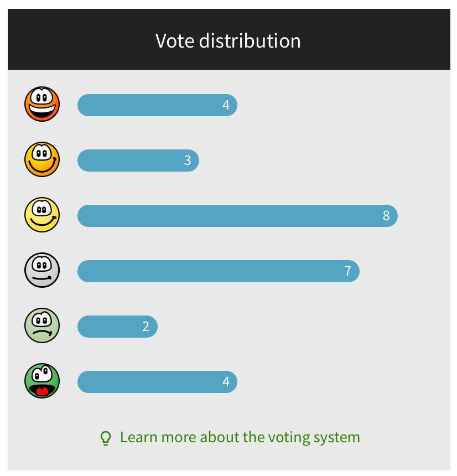
Task: Click the pale yellow smiling emoticon
Action: click(x=42, y=215)
